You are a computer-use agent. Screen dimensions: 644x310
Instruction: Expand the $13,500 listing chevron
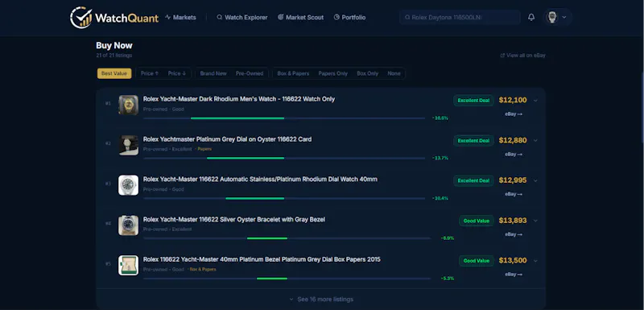(x=535, y=260)
